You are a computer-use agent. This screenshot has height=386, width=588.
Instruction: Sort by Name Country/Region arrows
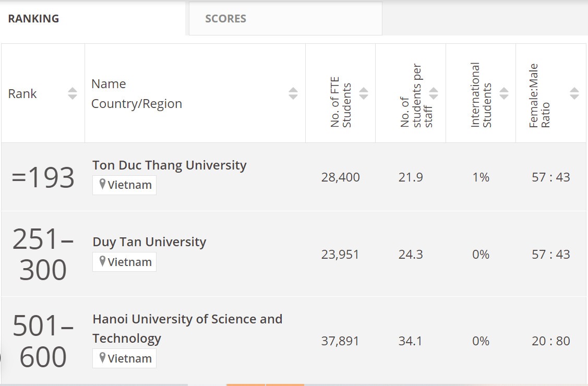tap(293, 94)
